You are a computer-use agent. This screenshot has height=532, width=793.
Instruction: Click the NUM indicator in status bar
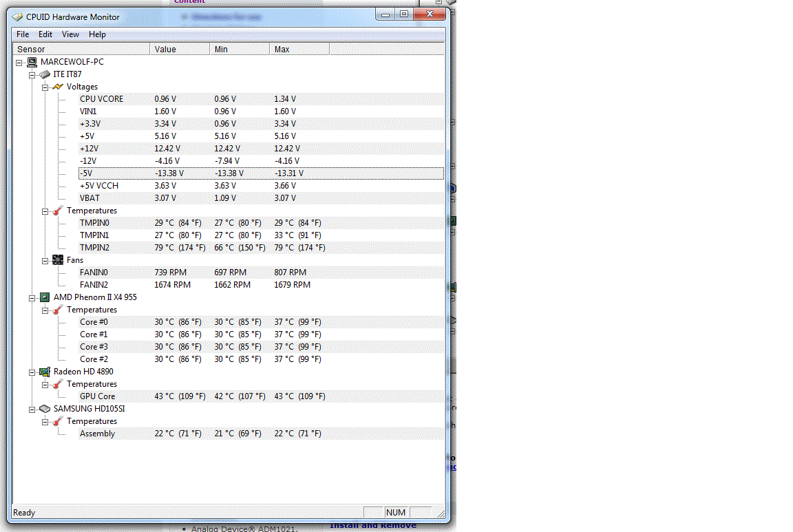(x=396, y=512)
